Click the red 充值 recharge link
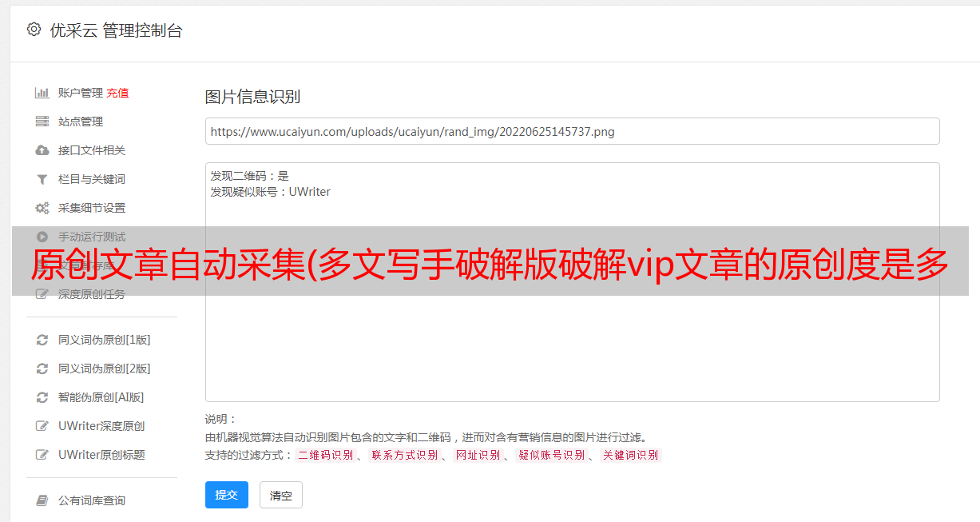The width and height of the screenshot is (980, 522). tap(117, 93)
